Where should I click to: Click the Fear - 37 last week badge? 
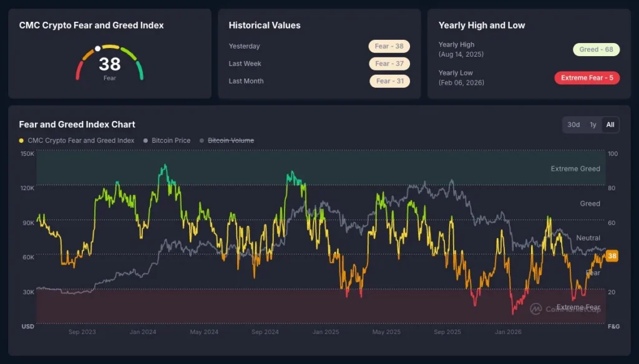click(389, 64)
